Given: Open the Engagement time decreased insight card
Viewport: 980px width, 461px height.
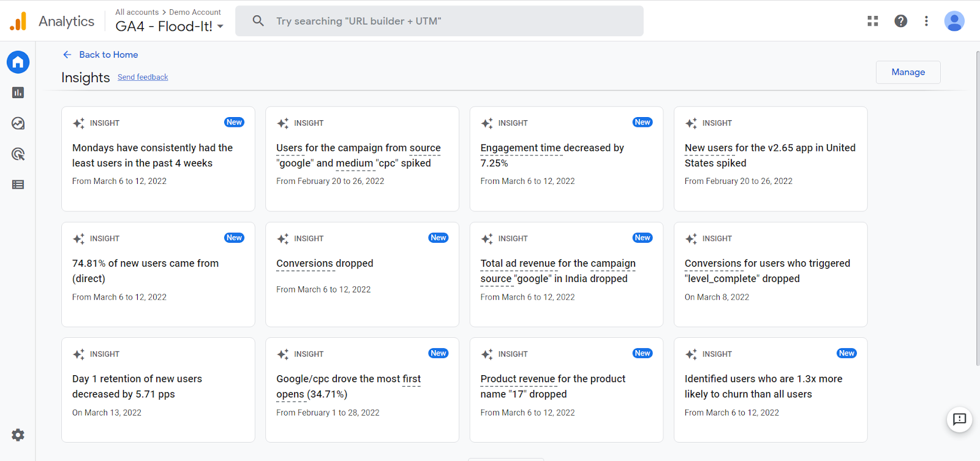Looking at the screenshot, I should pyautogui.click(x=566, y=159).
